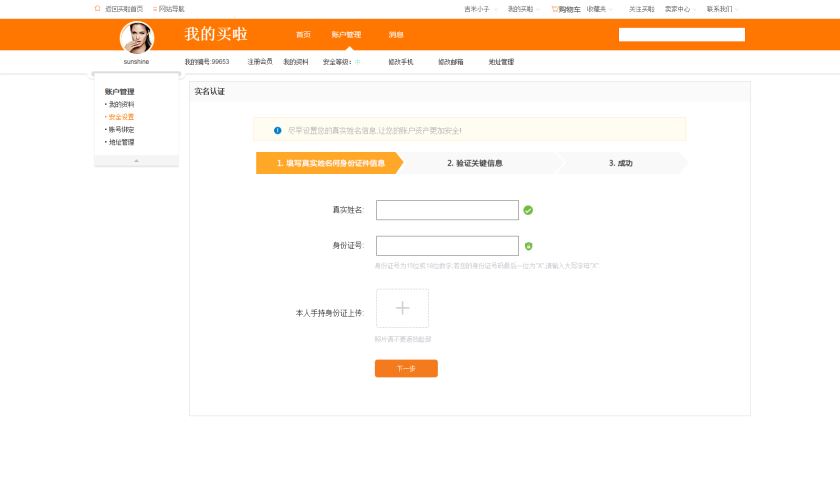Click the search box in orange header
This screenshot has width=840, height=500.
point(681,35)
